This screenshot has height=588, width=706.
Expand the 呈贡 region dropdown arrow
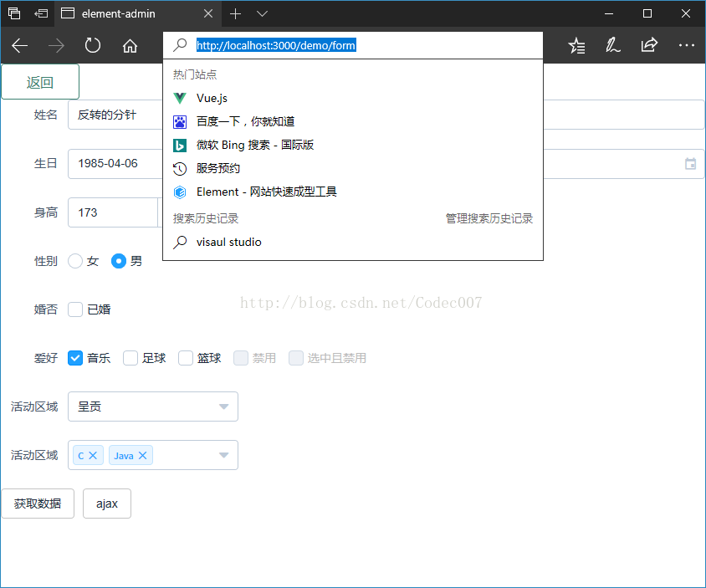[x=224, y=407]
